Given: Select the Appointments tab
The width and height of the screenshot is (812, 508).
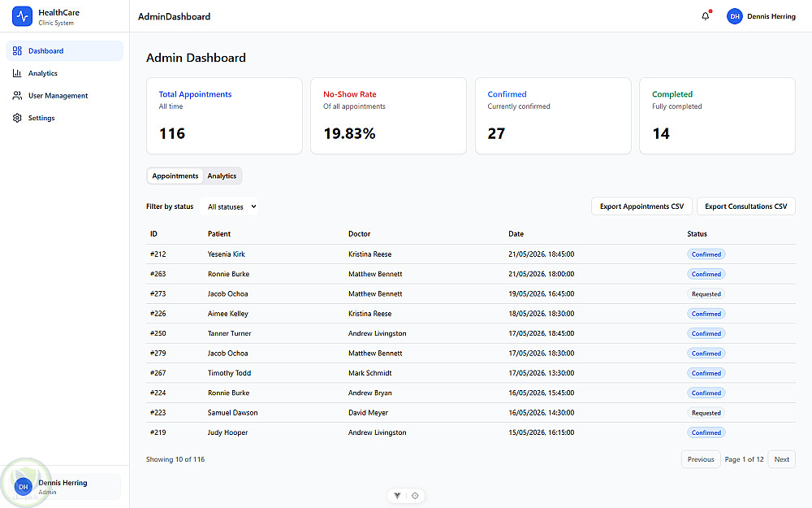Looking at the screenshot, I should pyautogui.click(x=175, y=176).
